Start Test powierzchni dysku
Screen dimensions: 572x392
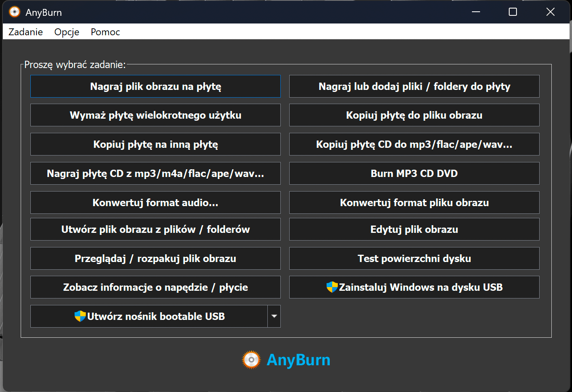click(414, 258)
